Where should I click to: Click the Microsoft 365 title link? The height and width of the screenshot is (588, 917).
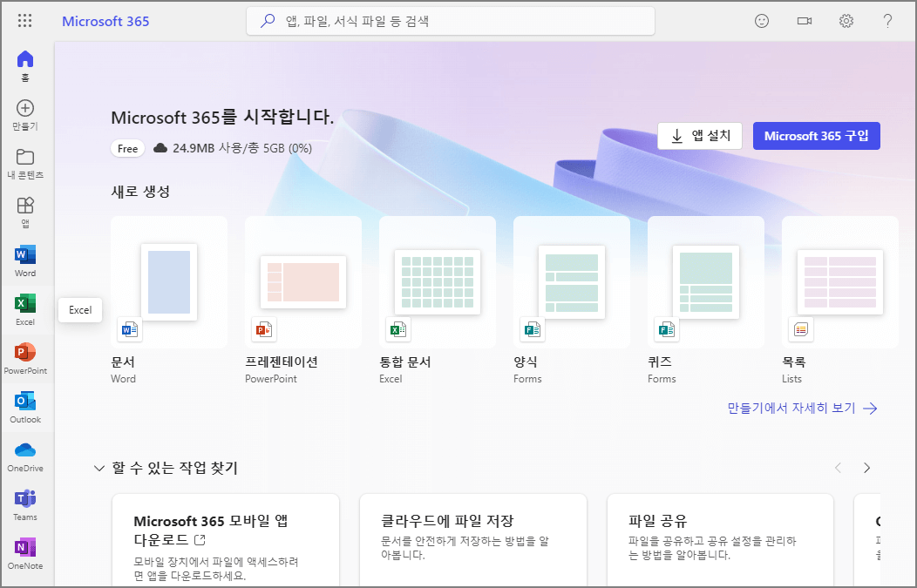pos(105,21)
